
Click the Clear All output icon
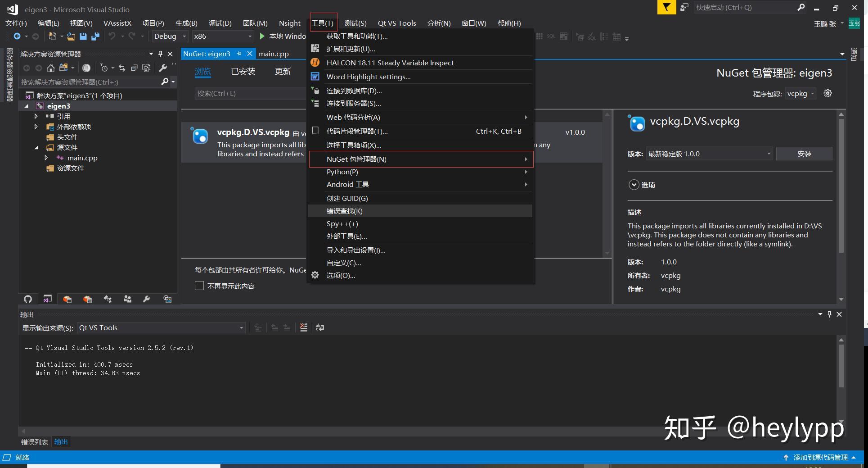tap(304, 327)
